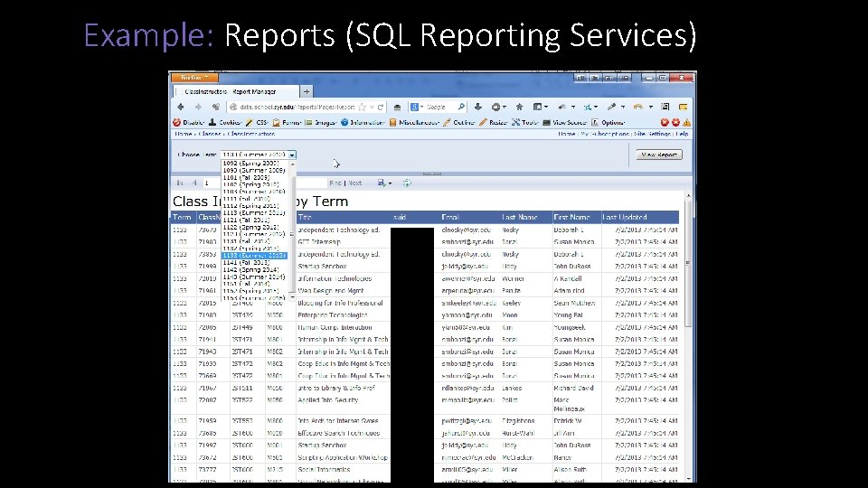Go to the Firefox Home page icon

519,107
